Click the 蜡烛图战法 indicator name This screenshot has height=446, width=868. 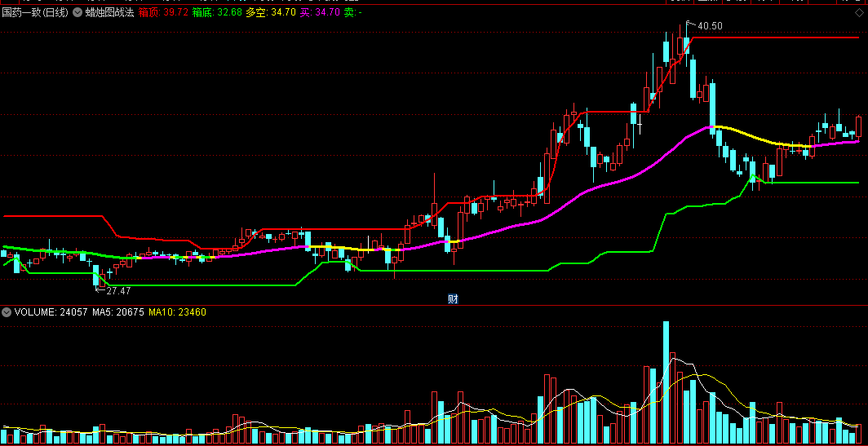point(109,13)
